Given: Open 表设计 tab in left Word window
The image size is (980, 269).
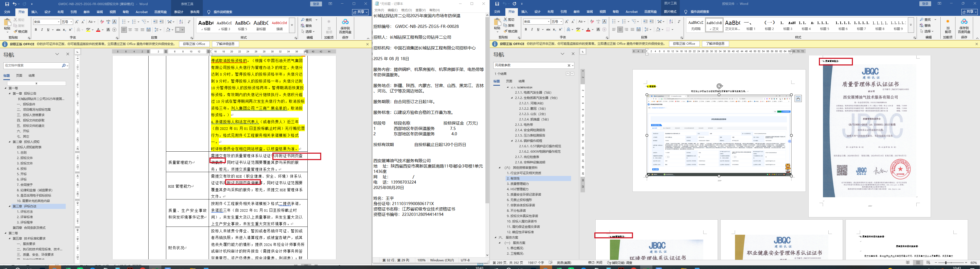Looking at the screenshot, I should pos(179,12).
